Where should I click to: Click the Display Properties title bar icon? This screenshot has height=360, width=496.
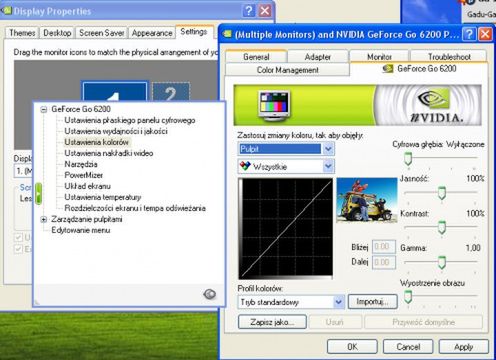point(6,11)
